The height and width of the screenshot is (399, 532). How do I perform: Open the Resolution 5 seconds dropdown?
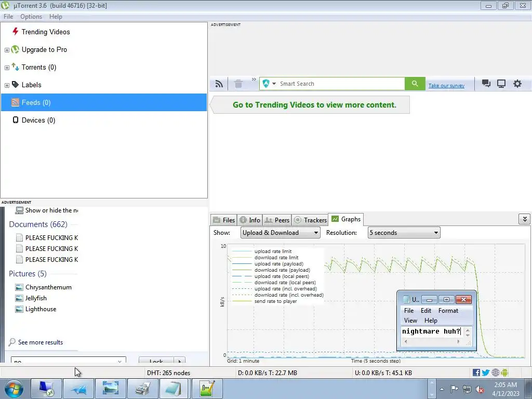(404, 233)
